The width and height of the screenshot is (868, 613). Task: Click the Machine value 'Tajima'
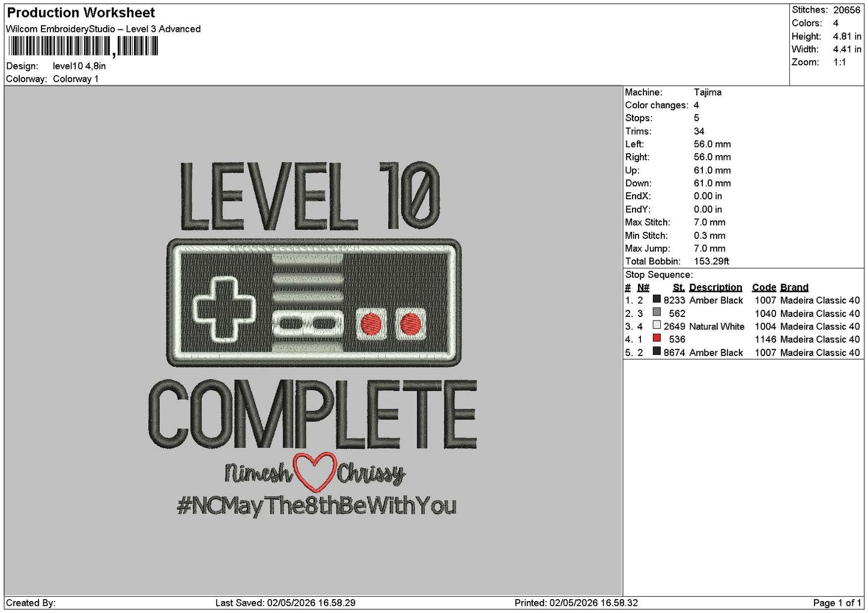point(708,92)
